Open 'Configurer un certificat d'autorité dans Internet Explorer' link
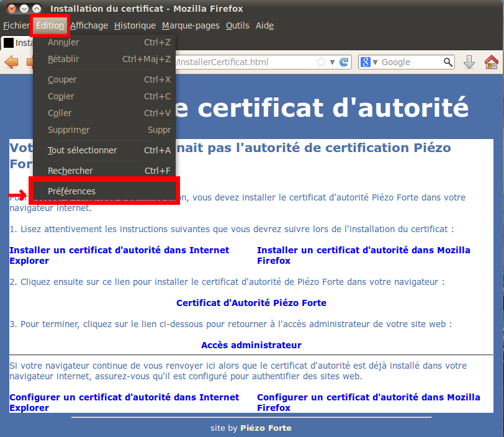The image size is (504, 437). 124,402
